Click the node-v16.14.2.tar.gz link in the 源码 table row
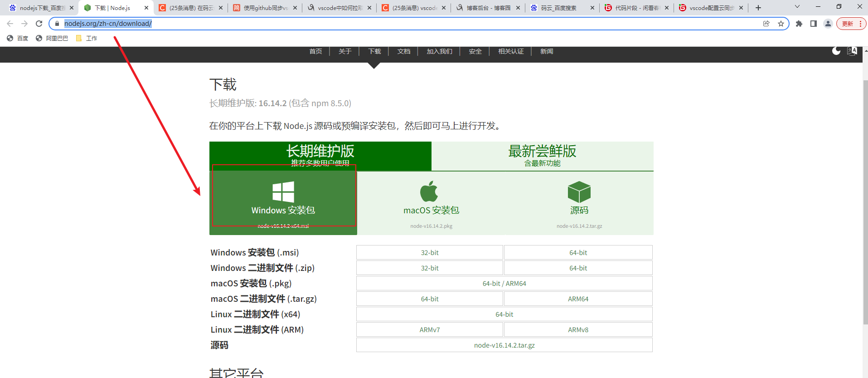Screen dimensions: 868x378 click(504, 345)
